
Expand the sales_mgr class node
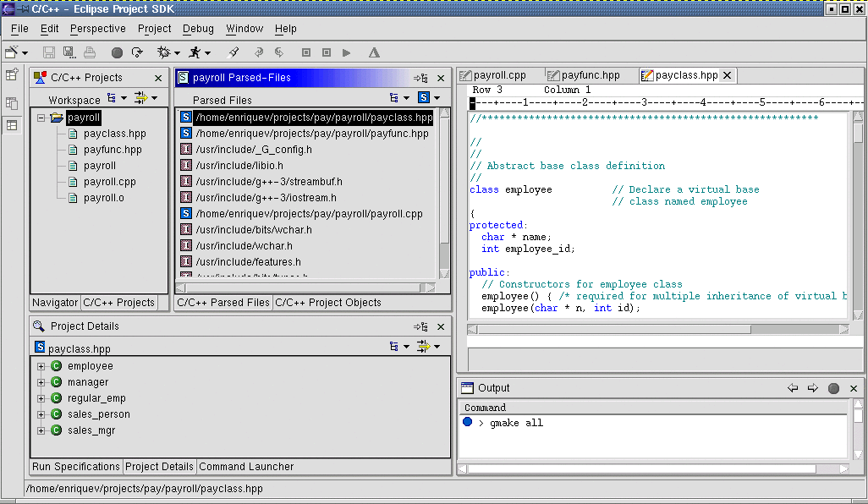[41, 430]
